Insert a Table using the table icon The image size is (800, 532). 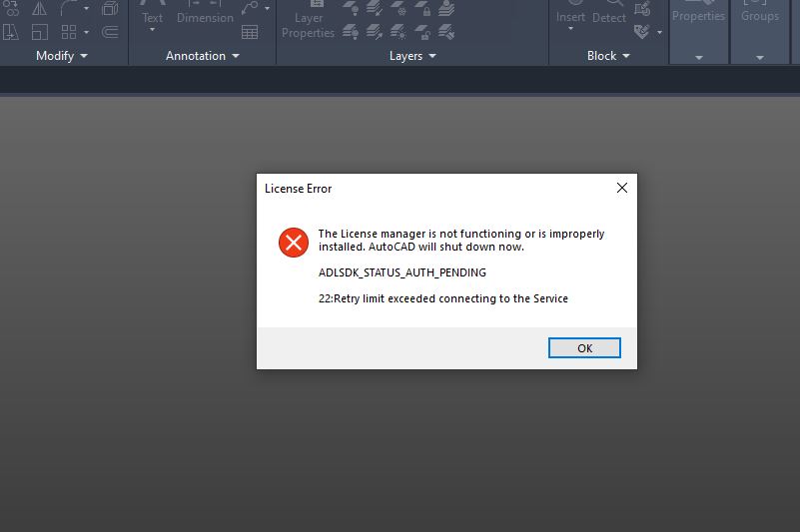tap(250, 32)
